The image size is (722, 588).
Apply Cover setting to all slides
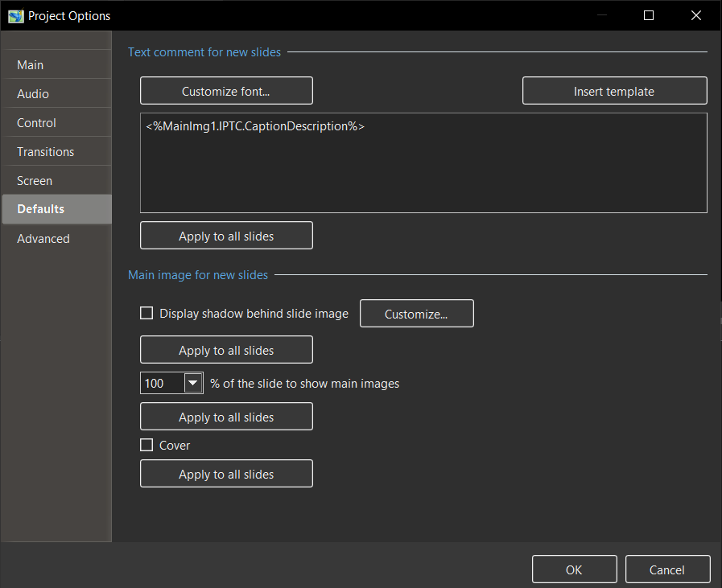(x=226, y=474)
